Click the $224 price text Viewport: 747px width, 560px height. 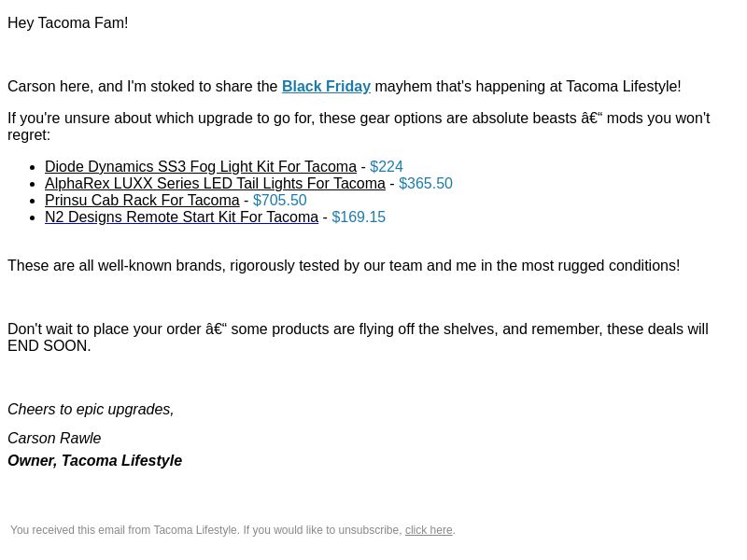[387, 167]
